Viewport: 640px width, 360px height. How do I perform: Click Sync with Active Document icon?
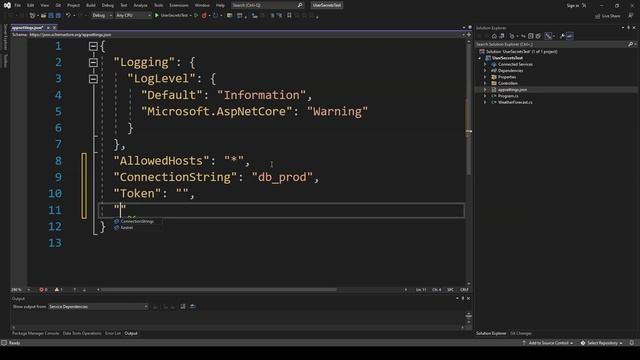point(523,36)
